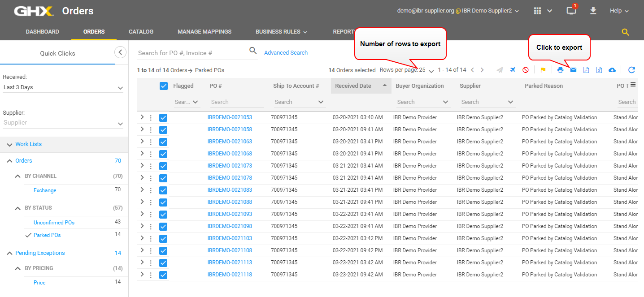Open the Parked POs work list
Screen dimensions: 644x297
[47, 235]
